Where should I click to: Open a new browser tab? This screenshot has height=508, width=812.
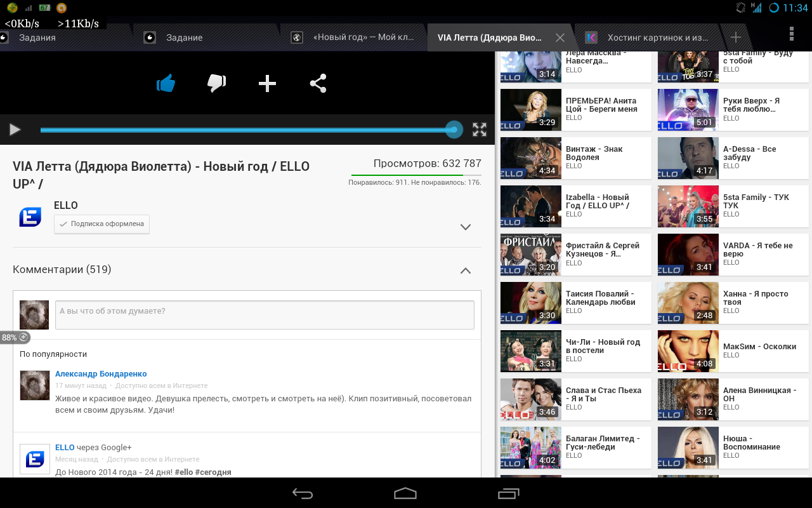tap(736, 37)
